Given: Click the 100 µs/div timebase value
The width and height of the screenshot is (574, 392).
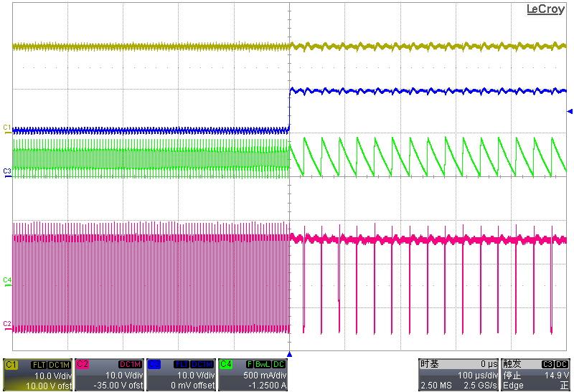Looking at the screenshot, I should [x=477, y=376].
